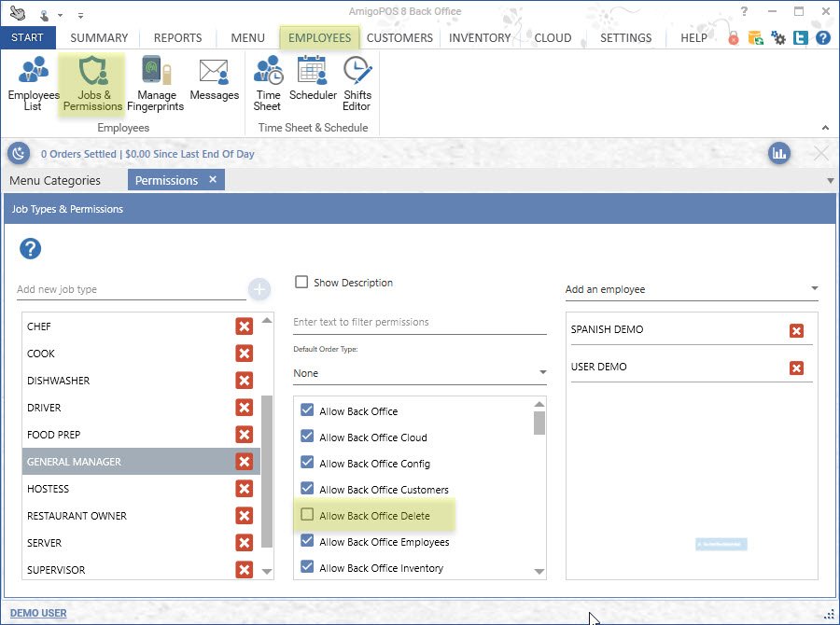The width and height of the screenshot is (840, 625).
Task: Toggle the Show Description checkbox
Action: coord(301,283)
